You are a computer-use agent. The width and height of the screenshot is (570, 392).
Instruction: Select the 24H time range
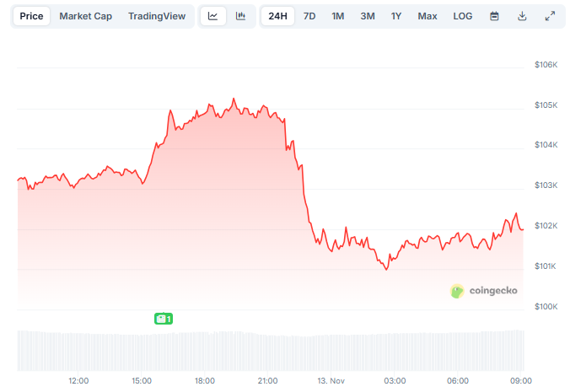pos(277,16)
